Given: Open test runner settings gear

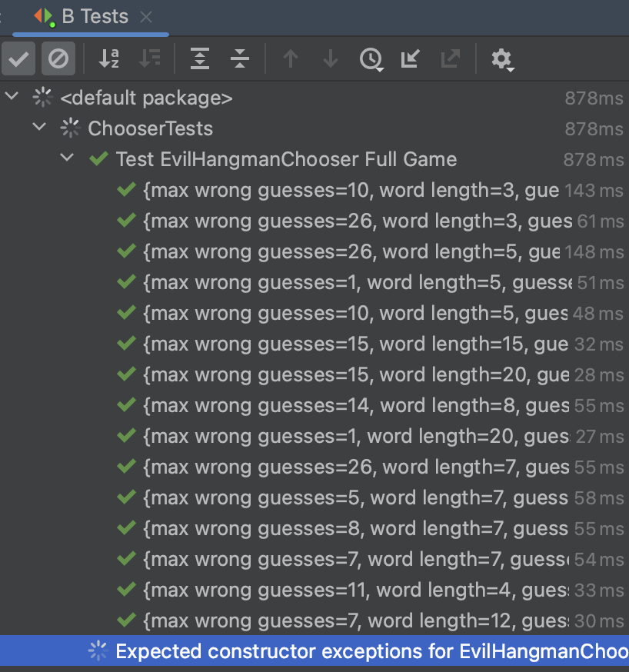Looking at the screenshot, I should [502, 59].
